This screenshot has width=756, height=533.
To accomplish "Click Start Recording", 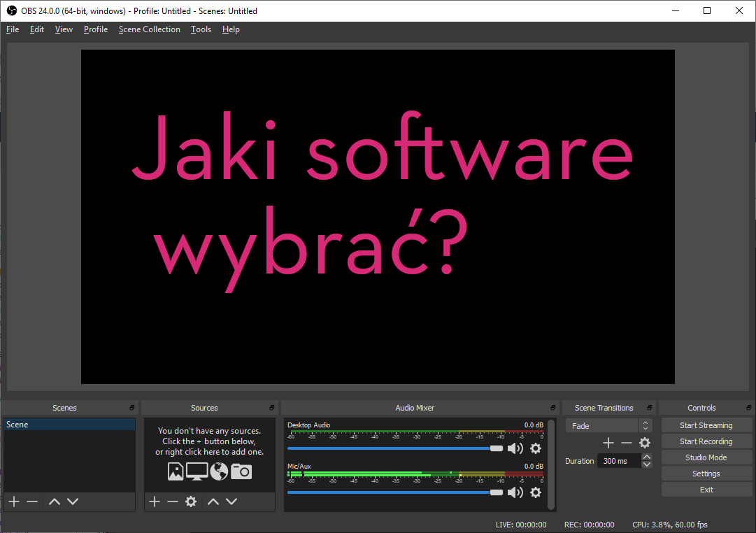I will (x=706, y=441).
